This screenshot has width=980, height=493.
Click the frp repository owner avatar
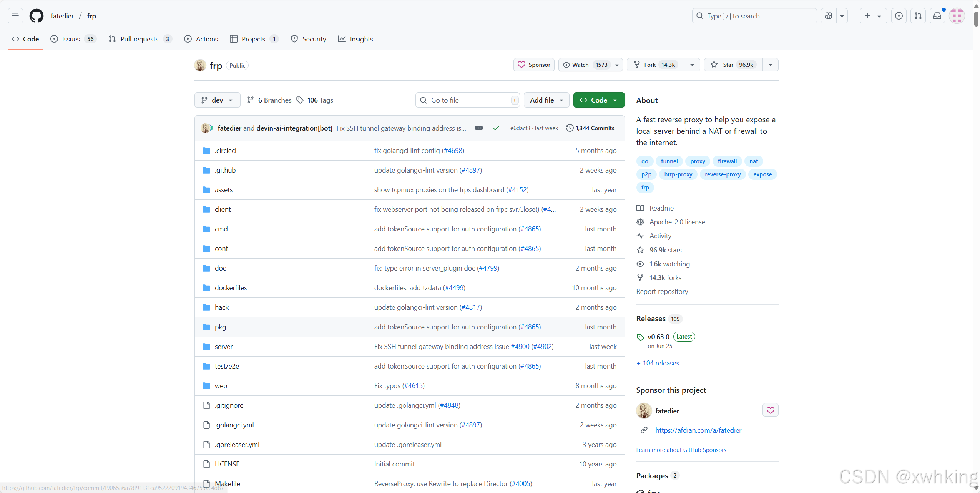[x=200, y=65]
